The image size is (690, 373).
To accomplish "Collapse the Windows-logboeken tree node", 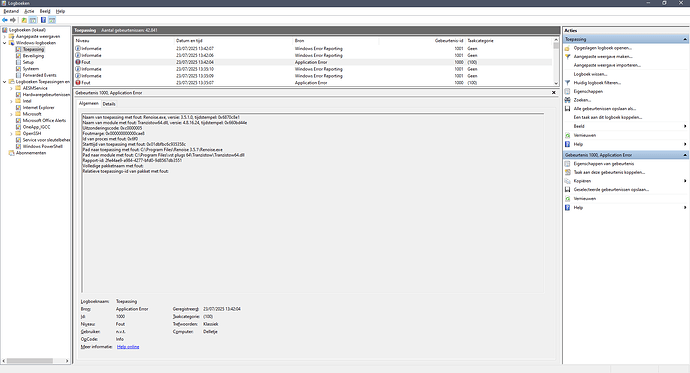I will [5, 43].
